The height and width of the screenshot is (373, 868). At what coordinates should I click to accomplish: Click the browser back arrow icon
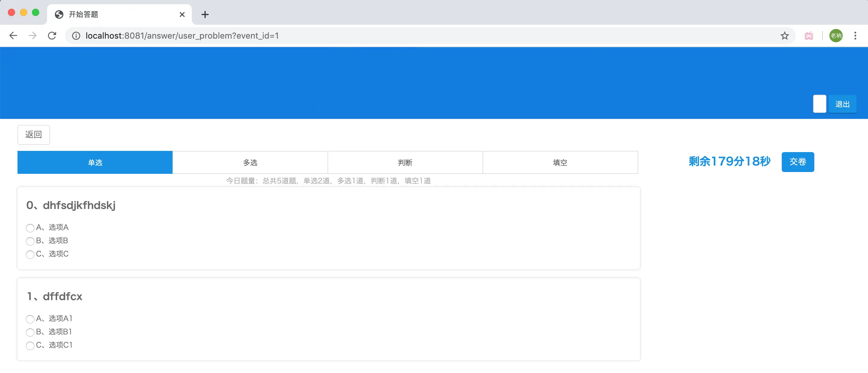click(x=13, y=36)
